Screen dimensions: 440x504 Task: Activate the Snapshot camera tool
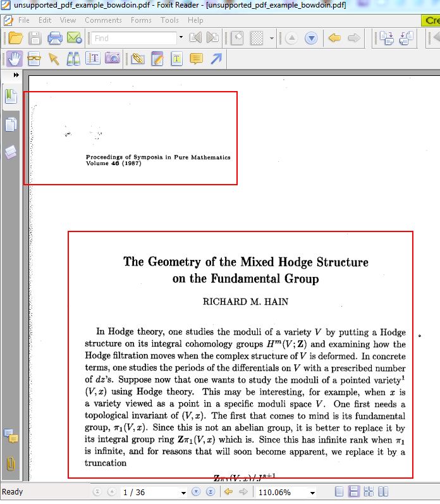point(113,58)
